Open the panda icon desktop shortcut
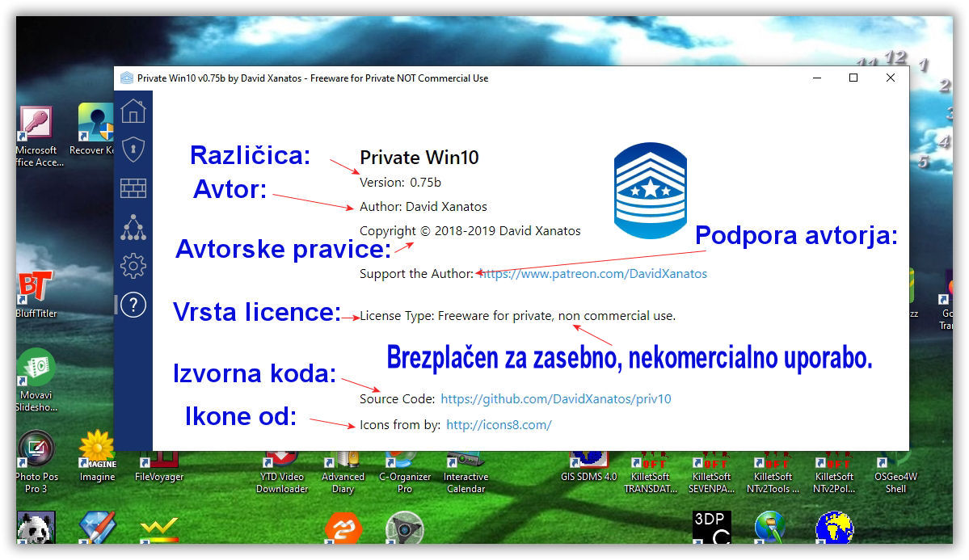The image size is (969, 560). (x=36, y=527)
